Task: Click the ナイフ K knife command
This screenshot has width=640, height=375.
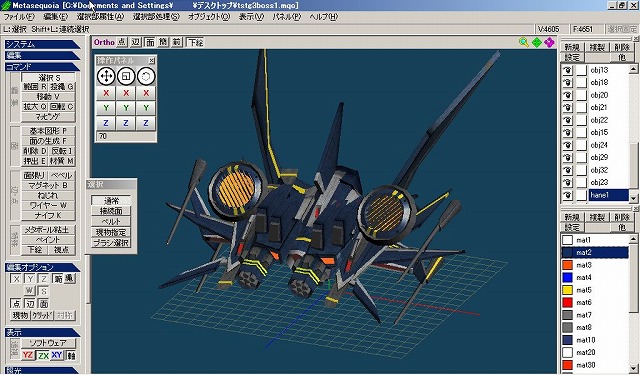Action: [48, 215]
